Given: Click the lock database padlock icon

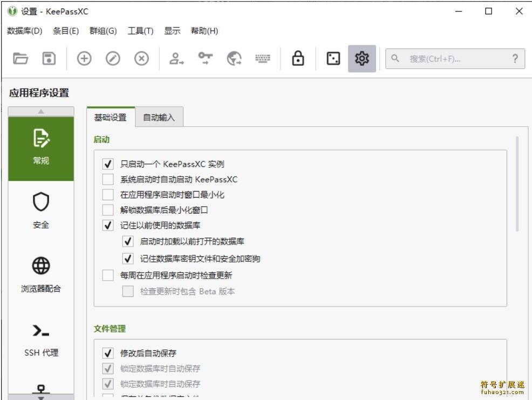Looking at the screenshot, I should coord(298,58).
